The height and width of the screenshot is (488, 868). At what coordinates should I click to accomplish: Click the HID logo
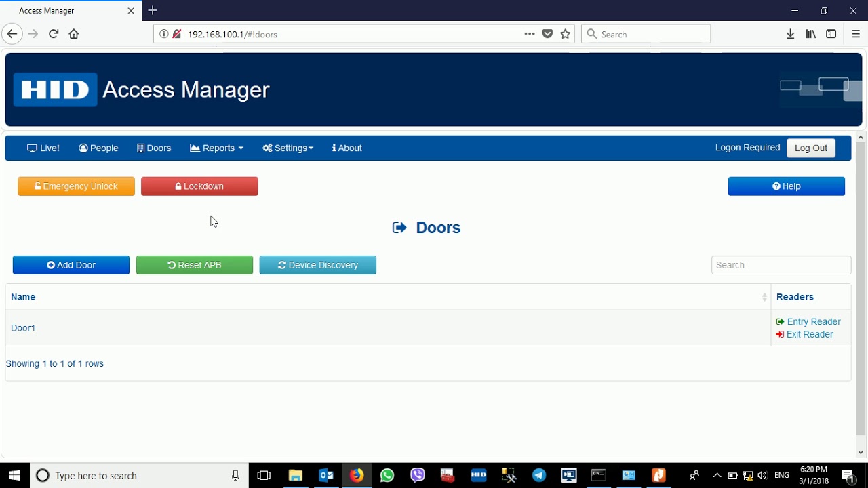[x=56, y=89]
